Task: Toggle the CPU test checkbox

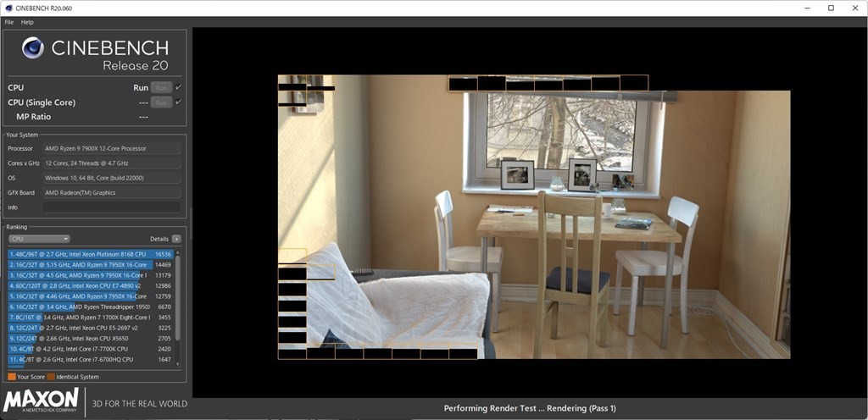Action: tap(179, 87)
